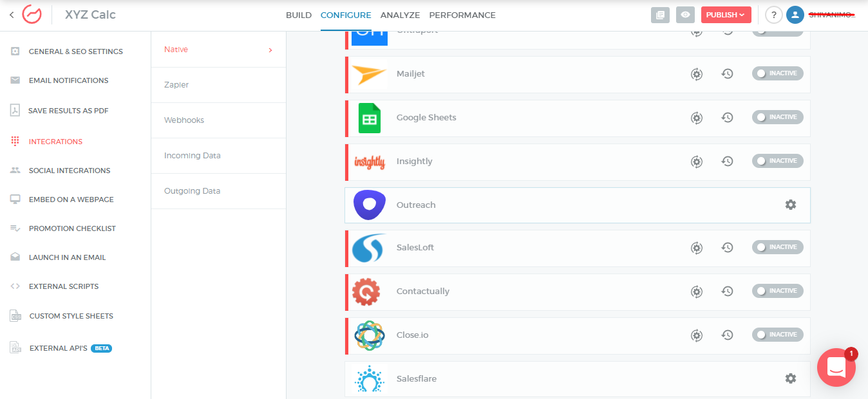Viewport: 868px width, 399px height.
Task: Click the Close.io text label
Action: (412, 335)
